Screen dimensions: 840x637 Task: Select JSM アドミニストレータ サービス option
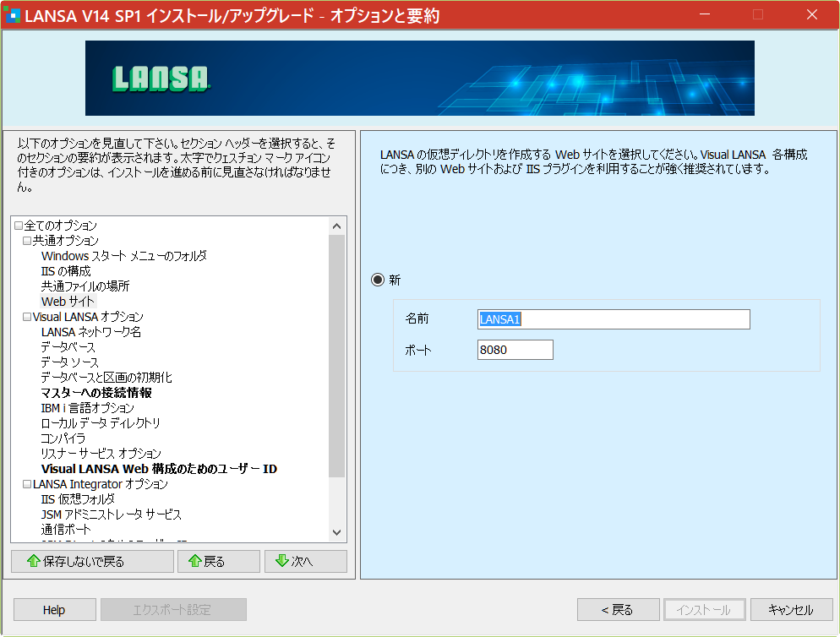(x=112, y=514)
